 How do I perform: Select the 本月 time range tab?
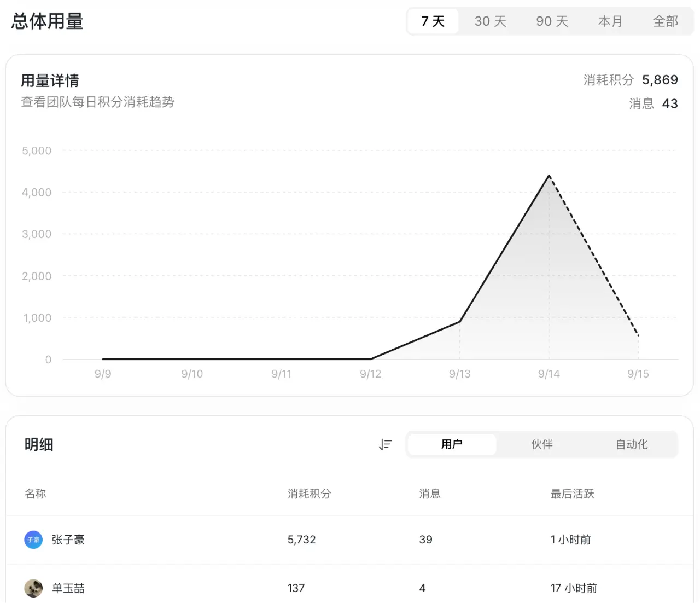[610, 21]
